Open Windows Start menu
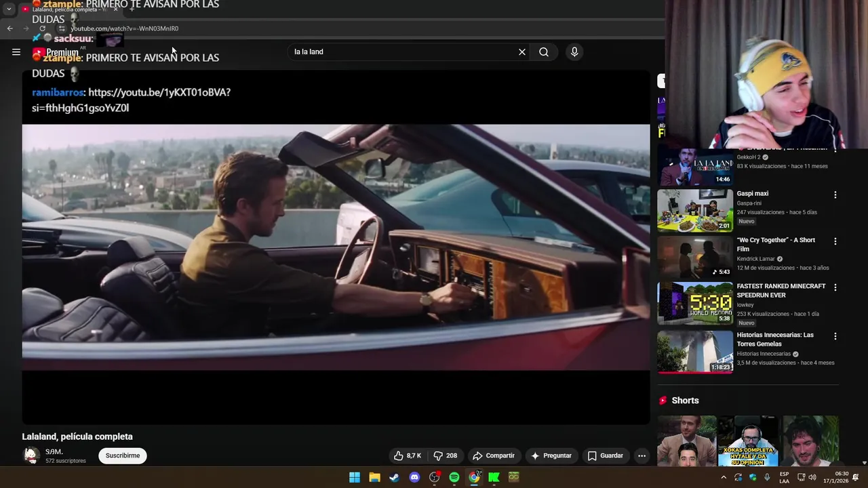This screenshot has height=488, width=868. tap(355, 477)
